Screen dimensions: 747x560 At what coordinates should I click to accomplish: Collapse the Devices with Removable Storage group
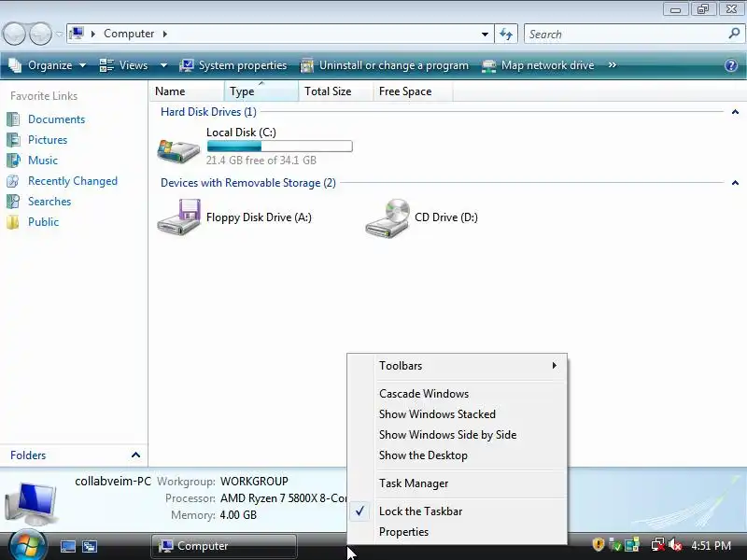click(x=735, y=183)
